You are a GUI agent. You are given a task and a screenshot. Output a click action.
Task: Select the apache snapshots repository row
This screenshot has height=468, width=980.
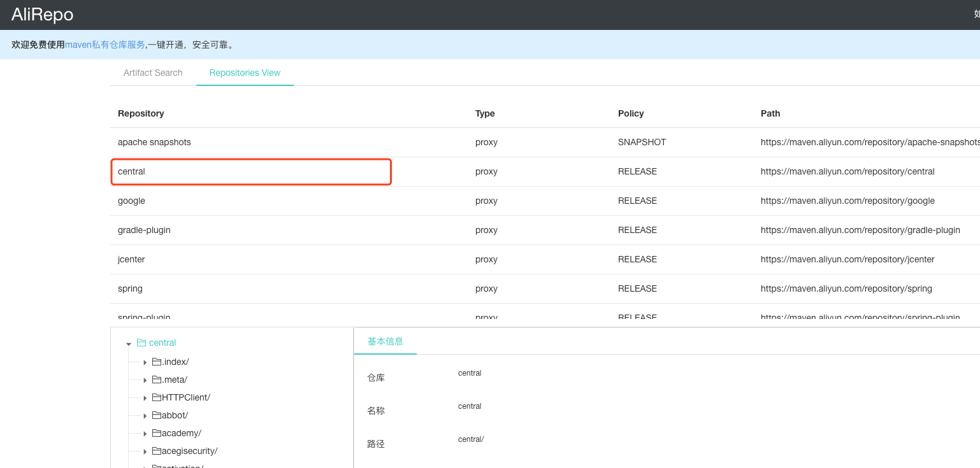pyautogui.click(x=545, y=142)
